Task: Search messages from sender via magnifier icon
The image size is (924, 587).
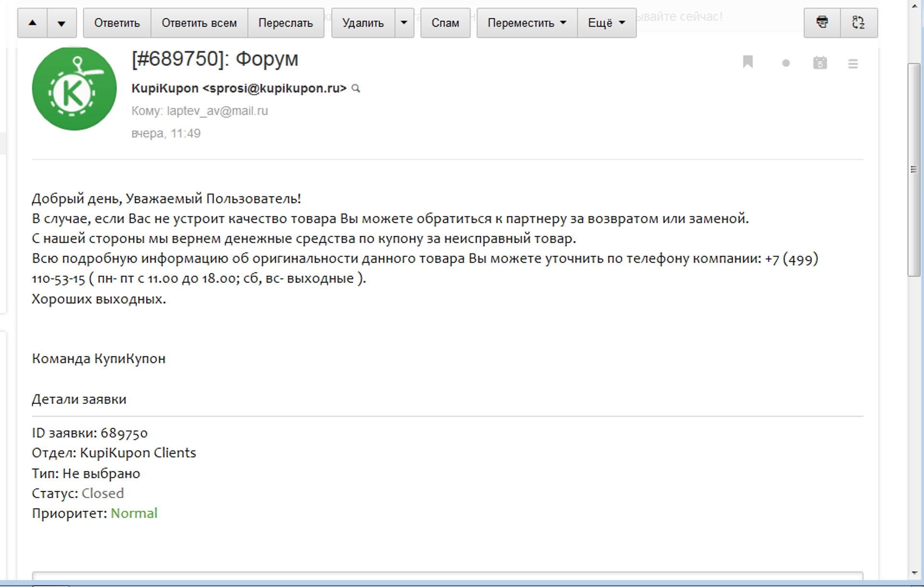Action: click(356, 89)
